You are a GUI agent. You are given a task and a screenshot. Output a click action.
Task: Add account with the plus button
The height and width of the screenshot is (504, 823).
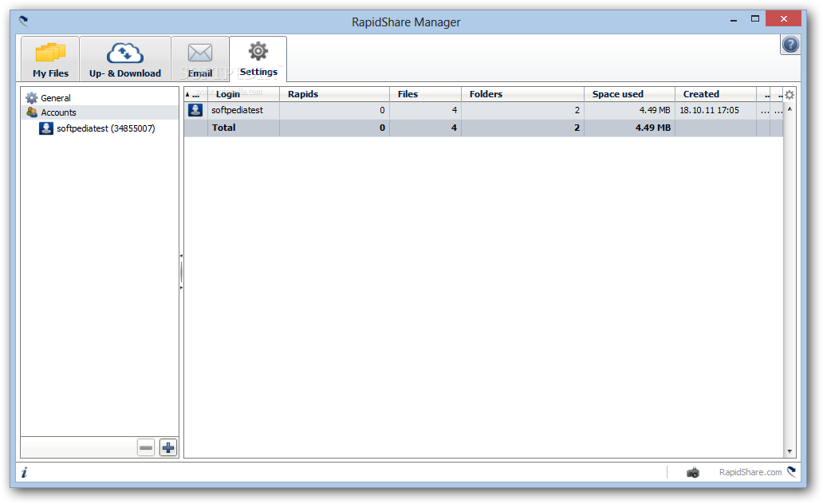[x=168, y=448]
